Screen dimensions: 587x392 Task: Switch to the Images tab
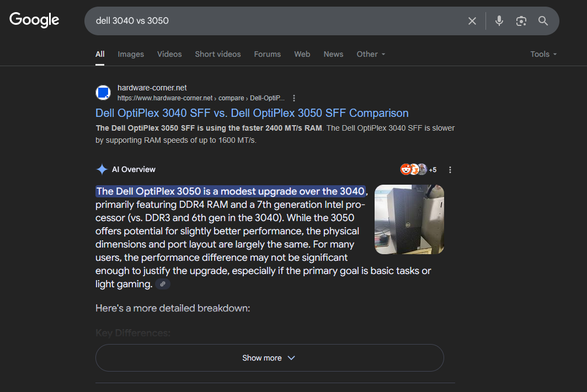[x=131, y=54]
